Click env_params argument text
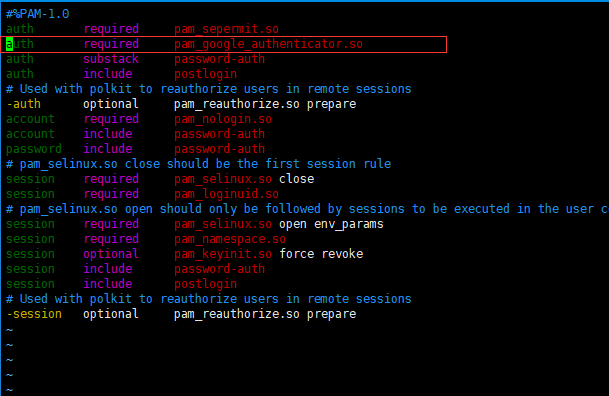Image resolution: width=609 pixels, height=396 pixels. pos(348,224)
